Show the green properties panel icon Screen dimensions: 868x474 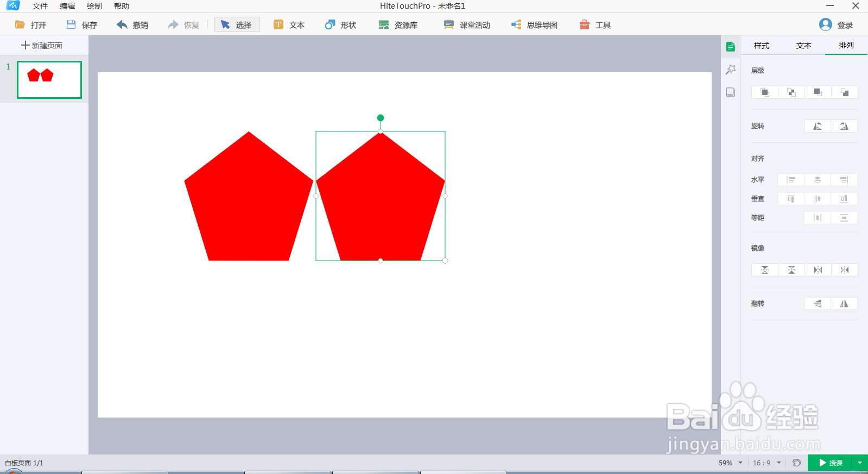pyautogui.click(x=731, y=47)
